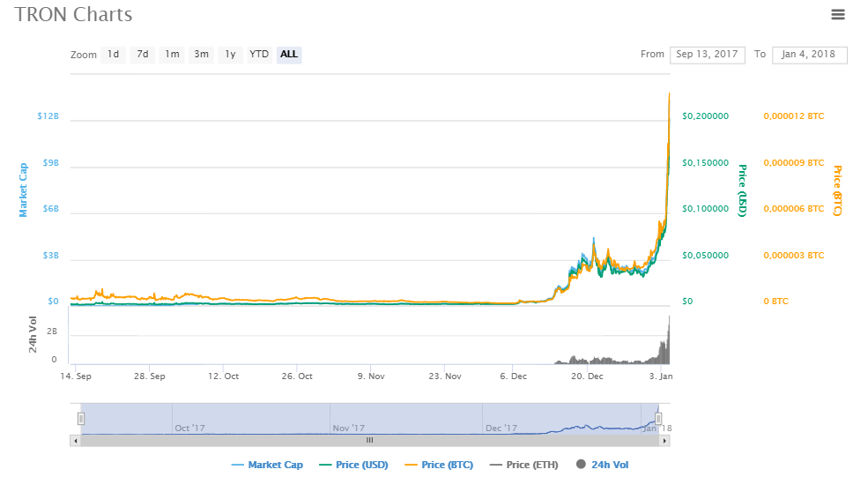Click the From date field
Image resolution: width=868 pixels, height=477 pixels.
[x=707, y=55]
